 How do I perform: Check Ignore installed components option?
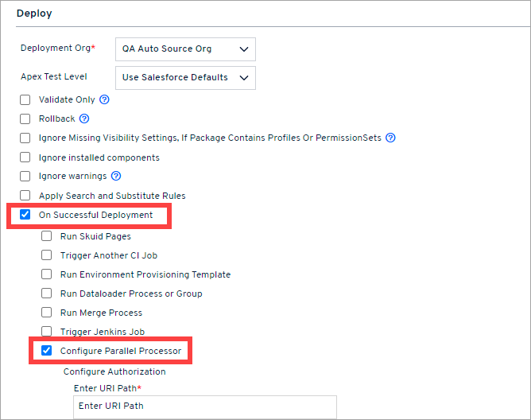coord(25,157)
